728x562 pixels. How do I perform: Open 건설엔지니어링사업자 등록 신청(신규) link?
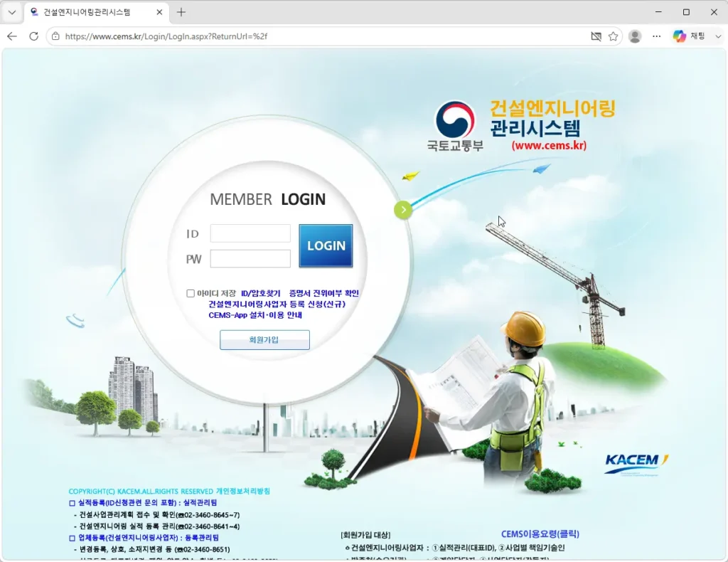(x=277, y=304)
